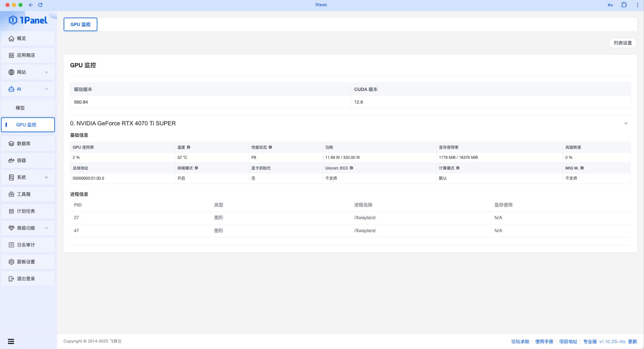Click the 1Panel logo in sidebar
The width and height of the screenshot is (644, 349).
pos(28,20)
